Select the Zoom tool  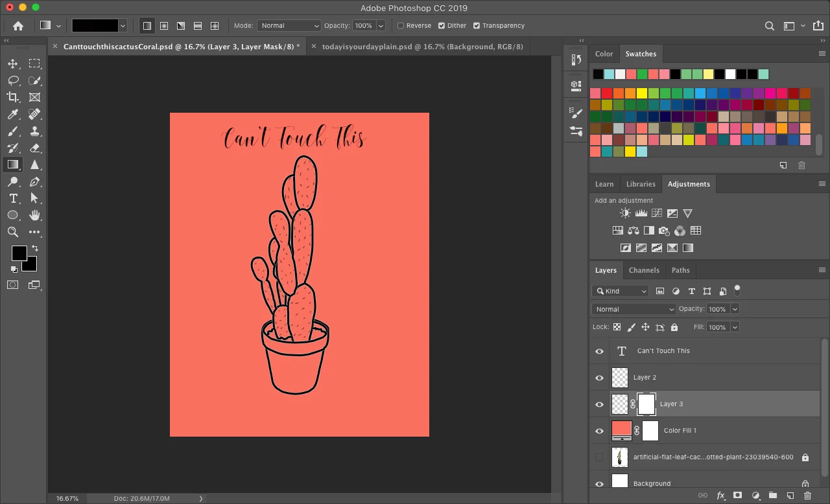click(13, 232)
